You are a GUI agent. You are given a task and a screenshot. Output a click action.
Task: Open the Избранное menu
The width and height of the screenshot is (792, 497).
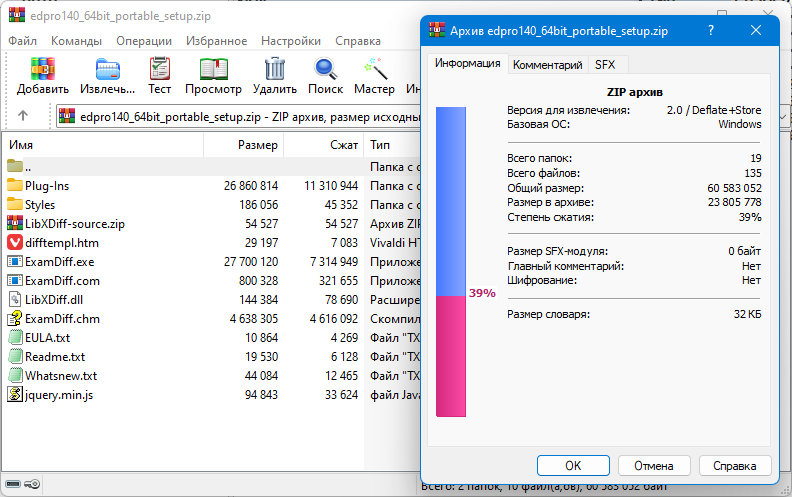point(217,41)
